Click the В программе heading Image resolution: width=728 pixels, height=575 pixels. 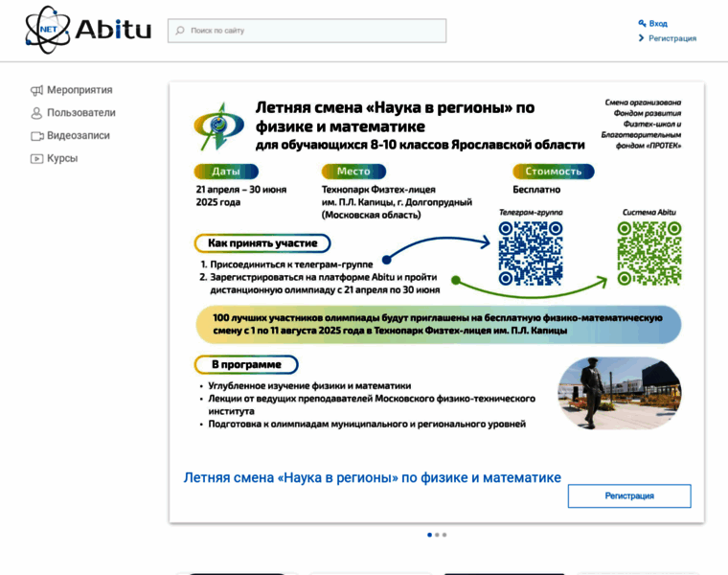click(x=246, y=364)
